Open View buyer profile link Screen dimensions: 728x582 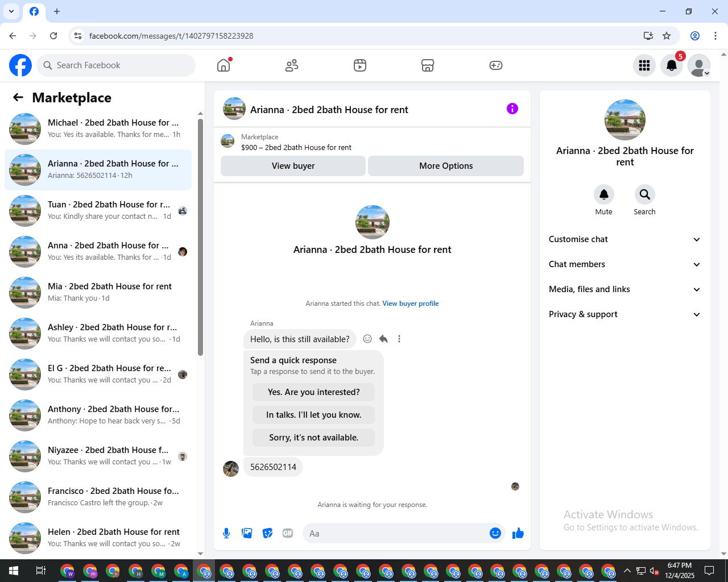(411, 304)
